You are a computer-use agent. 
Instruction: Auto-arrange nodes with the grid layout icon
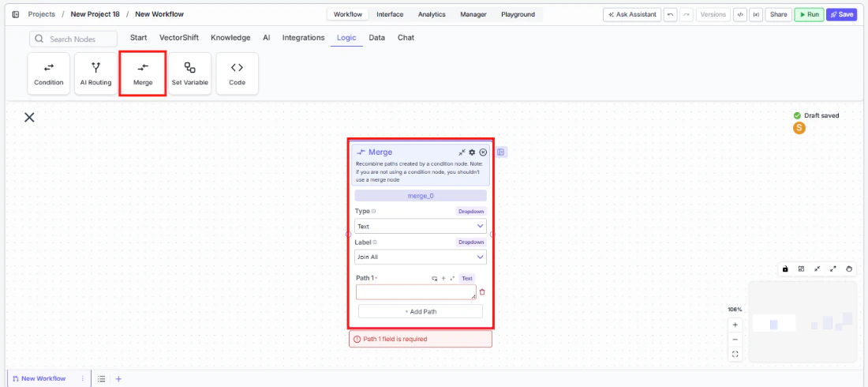[x=801, y=269]
